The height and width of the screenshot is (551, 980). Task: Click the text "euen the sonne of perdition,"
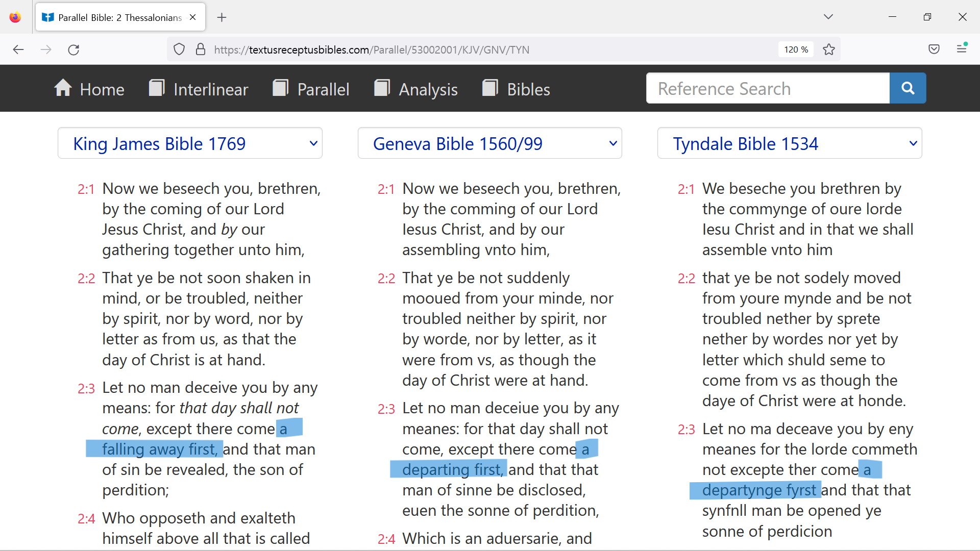(x=501, y=510)
